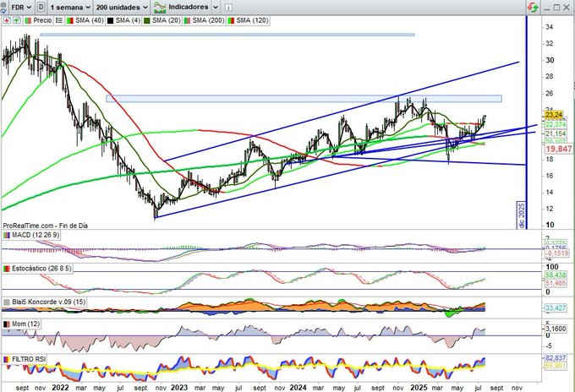Click the -0,1519 MACD value label
Viewport: 575px width, 392px height.
click(556, 253)
